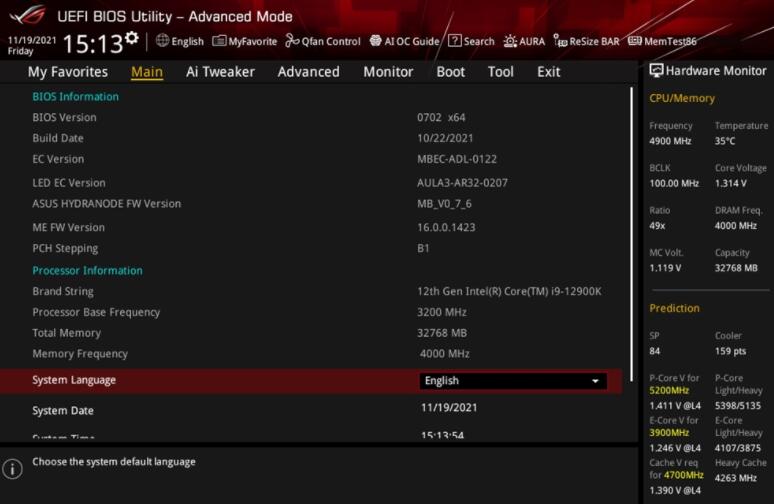Open MyFavorite from the top toolbar
Viewport: 774px width, 504px height.
tap(245, 41)
